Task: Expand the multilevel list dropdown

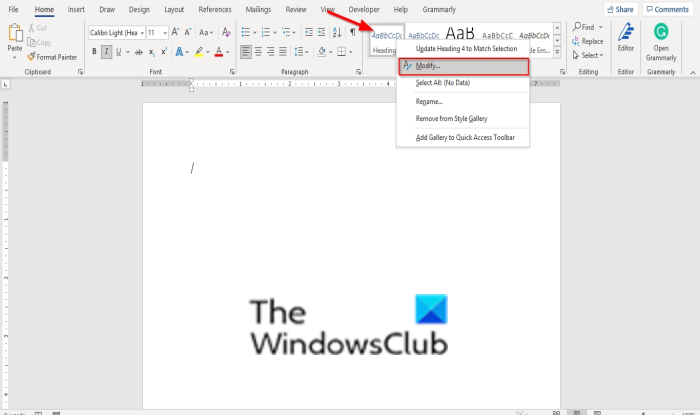Action: [294, 33]
